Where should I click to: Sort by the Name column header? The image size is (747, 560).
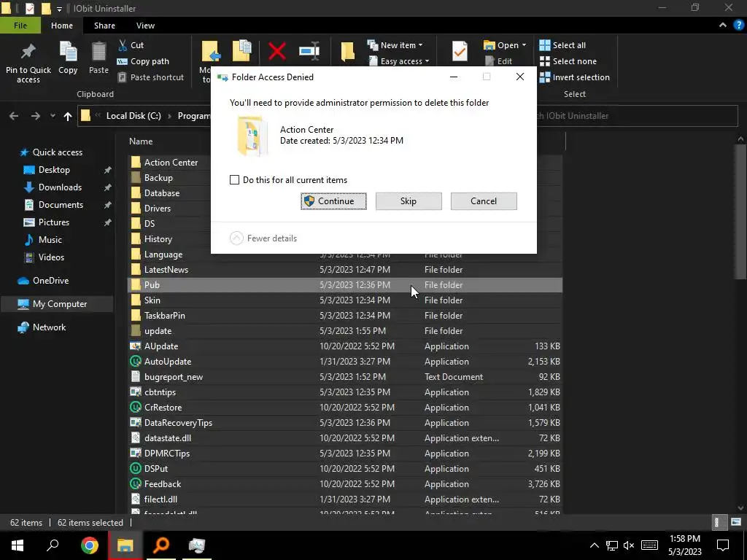pos(141,141)
